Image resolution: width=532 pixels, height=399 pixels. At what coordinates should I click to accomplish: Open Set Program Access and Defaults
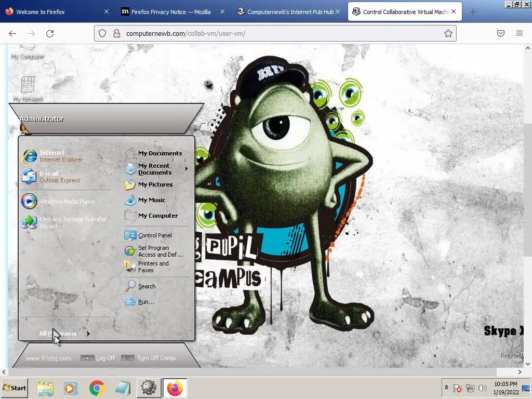[154, 251]
